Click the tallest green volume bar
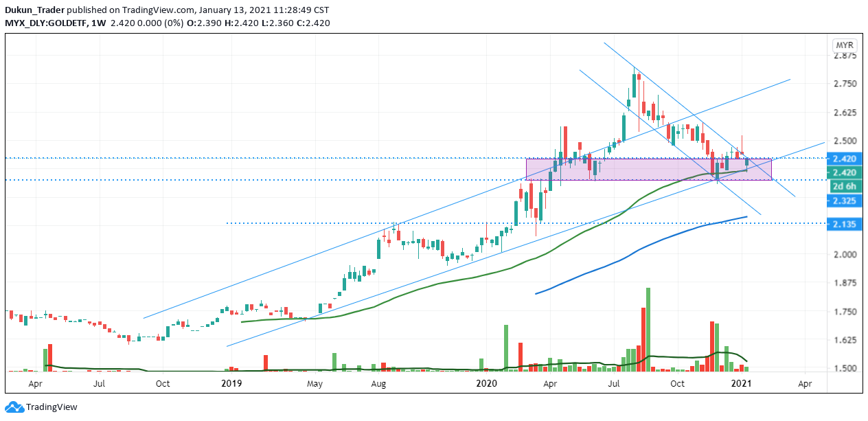Image resolution: width=868 pixels, height=421 pixels. point(648,330)
